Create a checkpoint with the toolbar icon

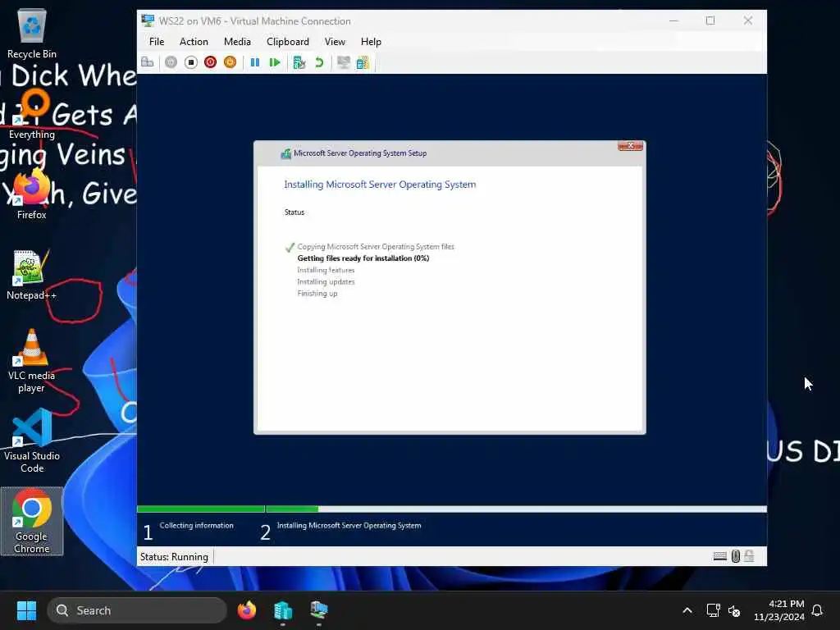[x=299, y=62]
